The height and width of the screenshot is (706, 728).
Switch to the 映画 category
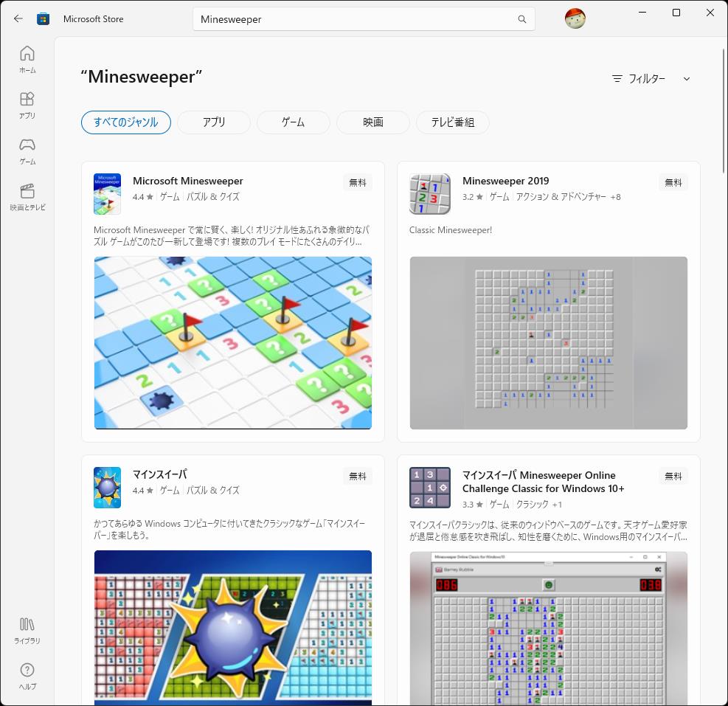click(x=372, y=122)
